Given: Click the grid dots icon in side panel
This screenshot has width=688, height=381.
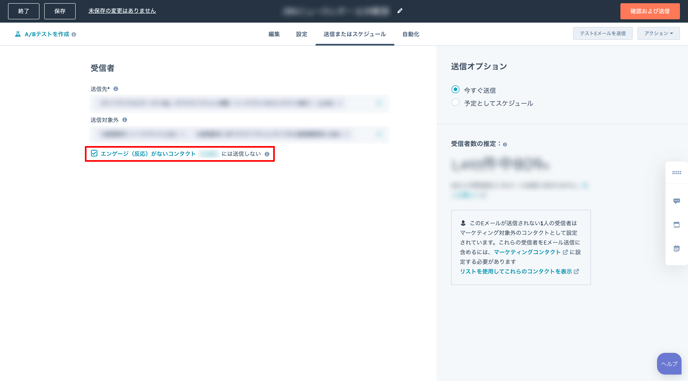Looking at the screenshot, I should 677,173.
